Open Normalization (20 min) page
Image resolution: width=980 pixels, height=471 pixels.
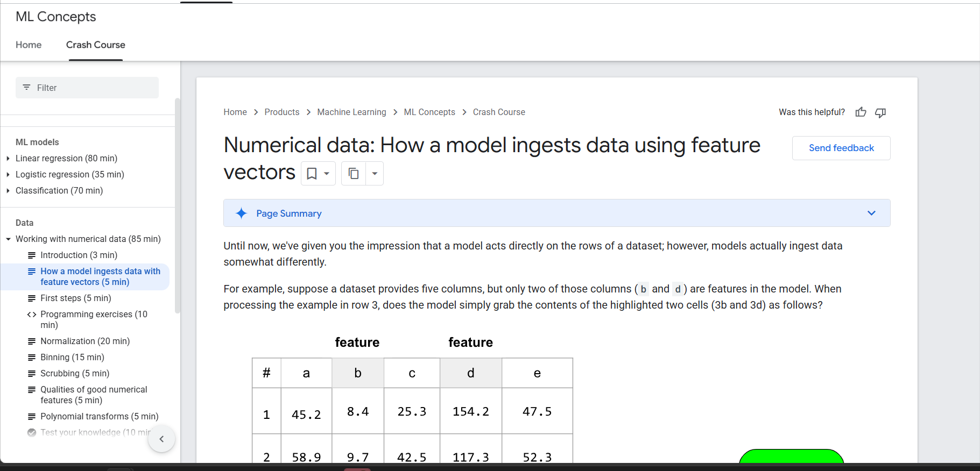(85, 341)
